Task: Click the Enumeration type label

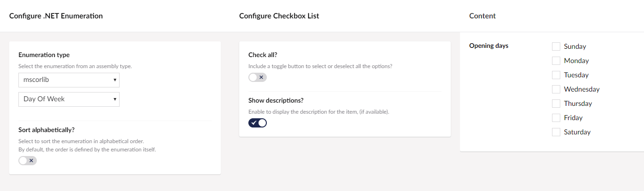Action: 44,55
